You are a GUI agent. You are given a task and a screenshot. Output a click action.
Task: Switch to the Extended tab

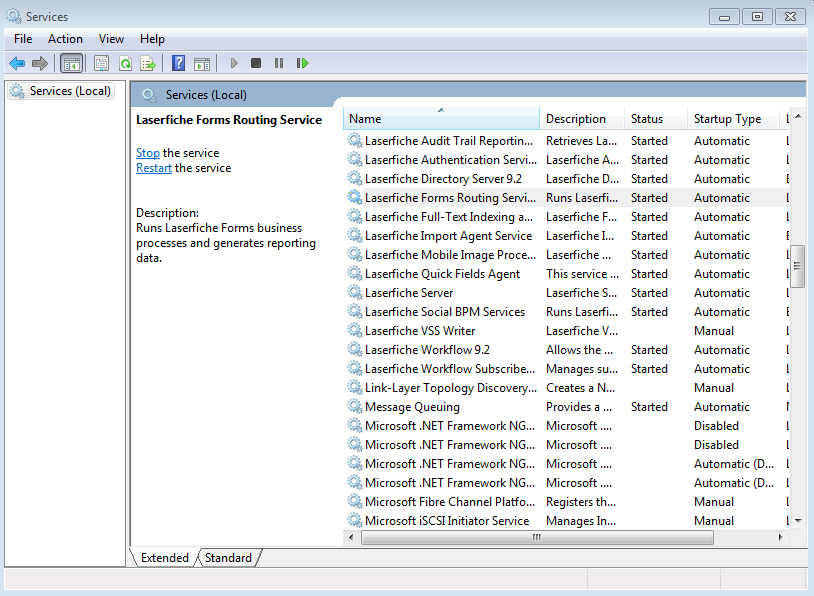pyautogui.click(x=165, y=558)
